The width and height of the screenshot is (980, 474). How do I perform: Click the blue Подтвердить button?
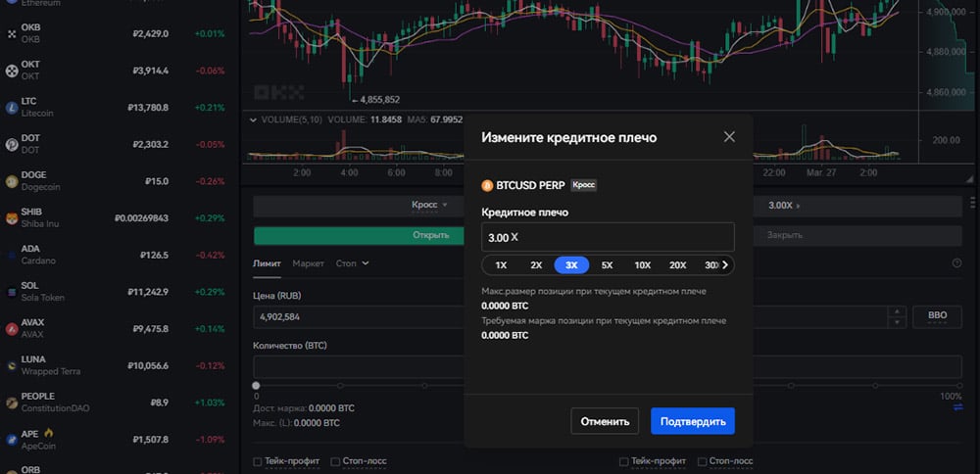(x=693, y=421)
